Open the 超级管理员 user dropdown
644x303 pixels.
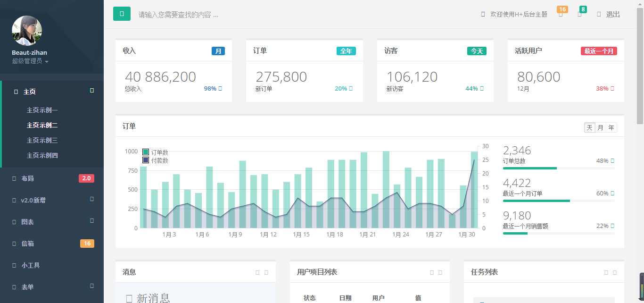tap(30, 61)
